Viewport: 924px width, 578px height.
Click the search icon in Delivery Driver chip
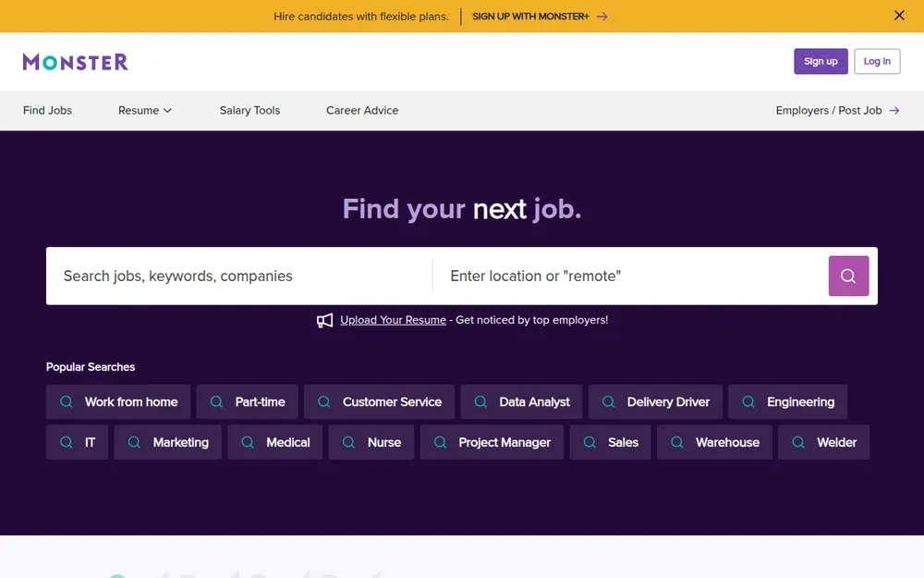[609, 401]
